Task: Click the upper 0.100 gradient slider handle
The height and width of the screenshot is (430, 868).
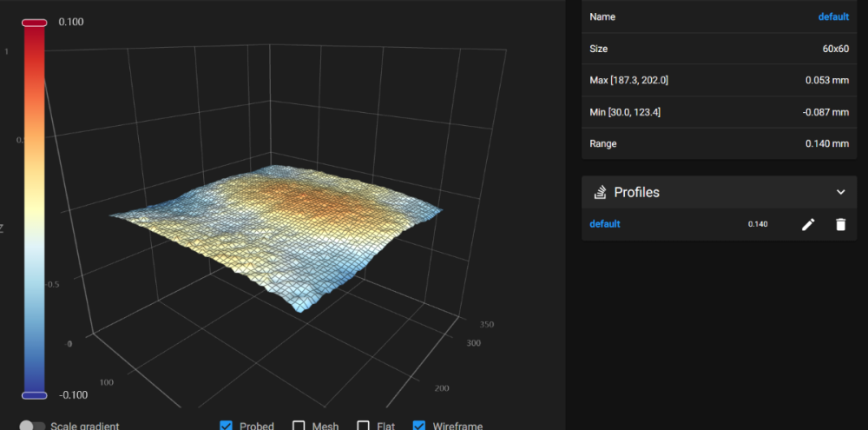Action: [x=35, y=23]
